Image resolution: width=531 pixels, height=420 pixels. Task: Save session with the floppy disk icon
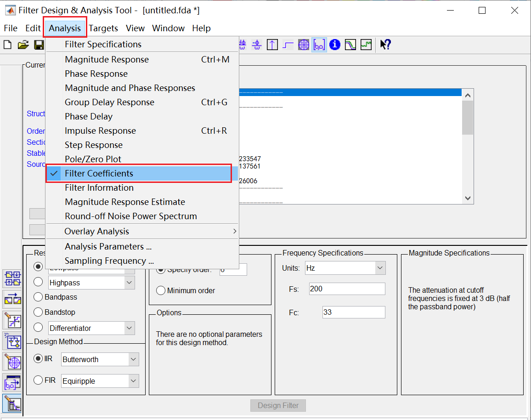tap(39, 45)
